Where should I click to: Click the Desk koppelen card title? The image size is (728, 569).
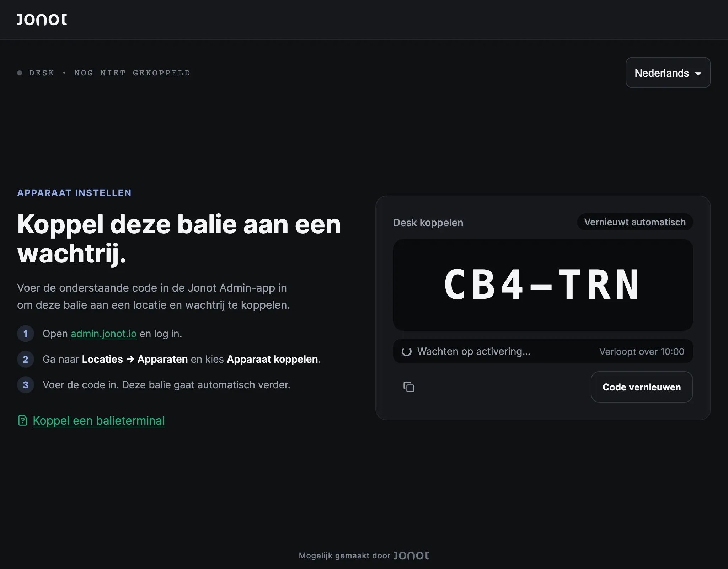[x=428, y=223]
